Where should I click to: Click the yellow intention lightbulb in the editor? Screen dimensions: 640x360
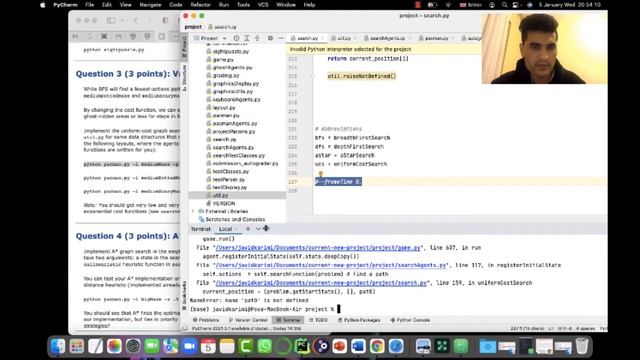[320, 174]
